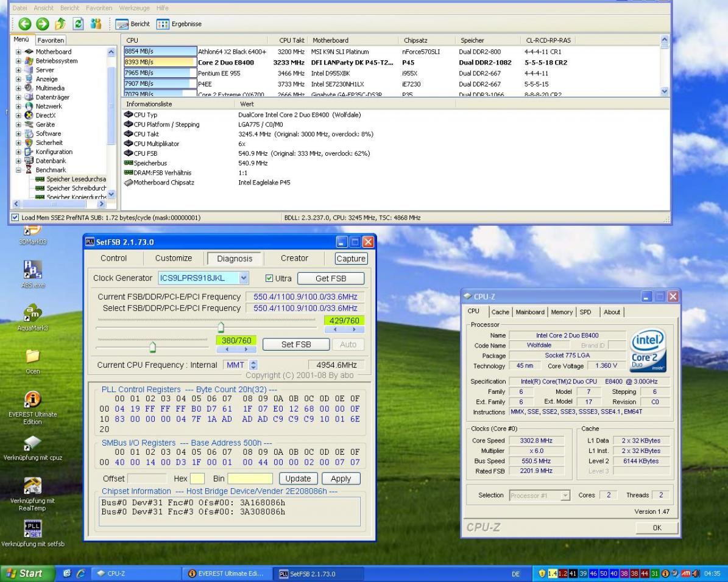Image resolution: width=728 pixels, height=582 pixels.
Task: Click the upper FSB slider thumb at 429/760
Action: coord(221,327)
